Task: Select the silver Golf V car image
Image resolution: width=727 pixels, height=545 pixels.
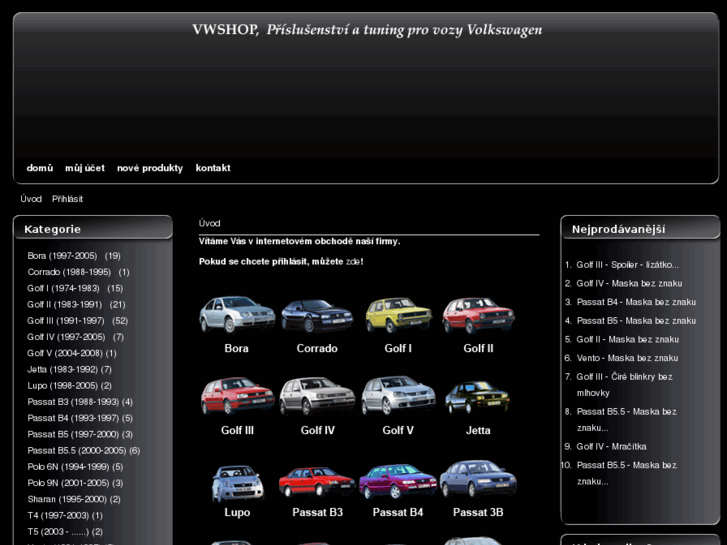Action: (398, 397)
